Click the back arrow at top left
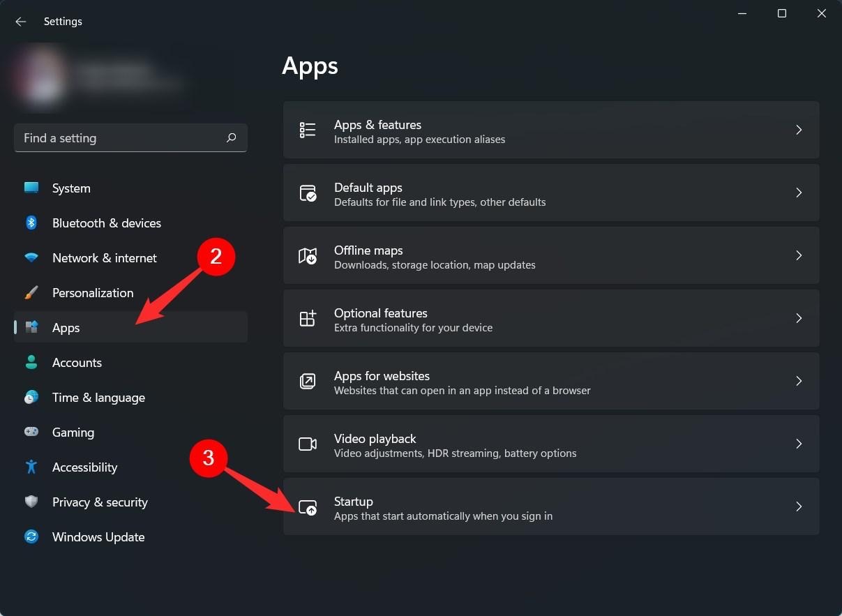The image size is (842, 616). click(20, 21)
